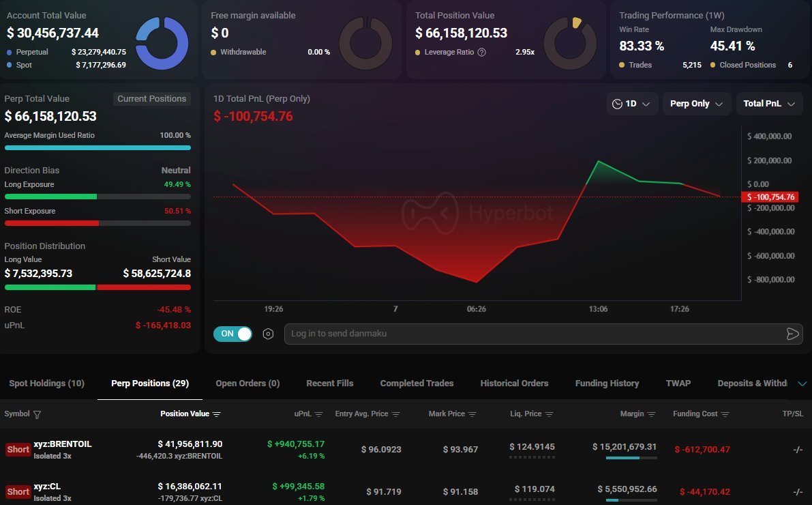Click the Short badge on xyz:BRENTOIL row

(18, 450)
